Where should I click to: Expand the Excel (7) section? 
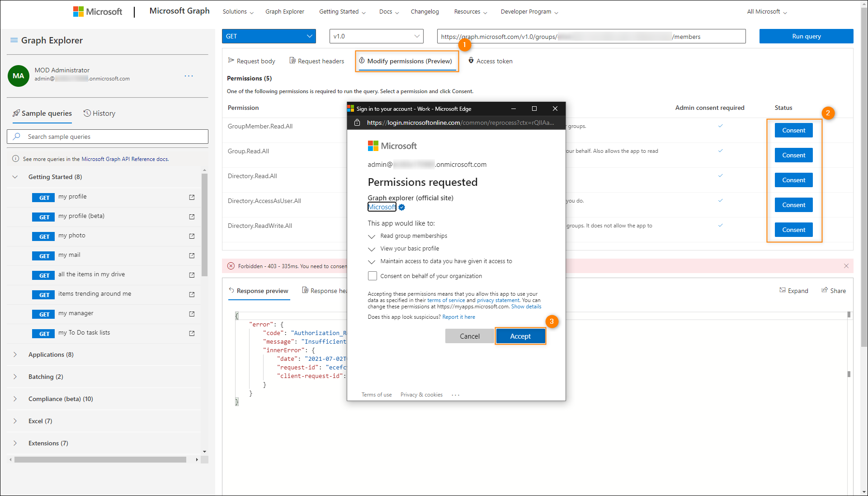tap(15, 421)
